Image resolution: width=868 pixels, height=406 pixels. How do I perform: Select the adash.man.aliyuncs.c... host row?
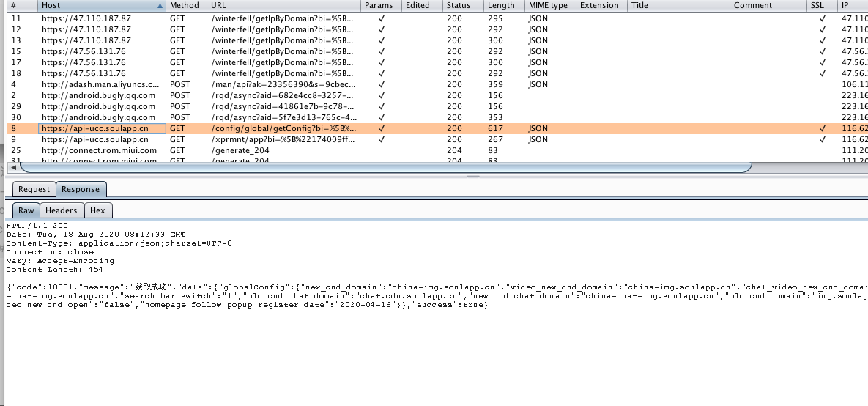tap(437, 84)
